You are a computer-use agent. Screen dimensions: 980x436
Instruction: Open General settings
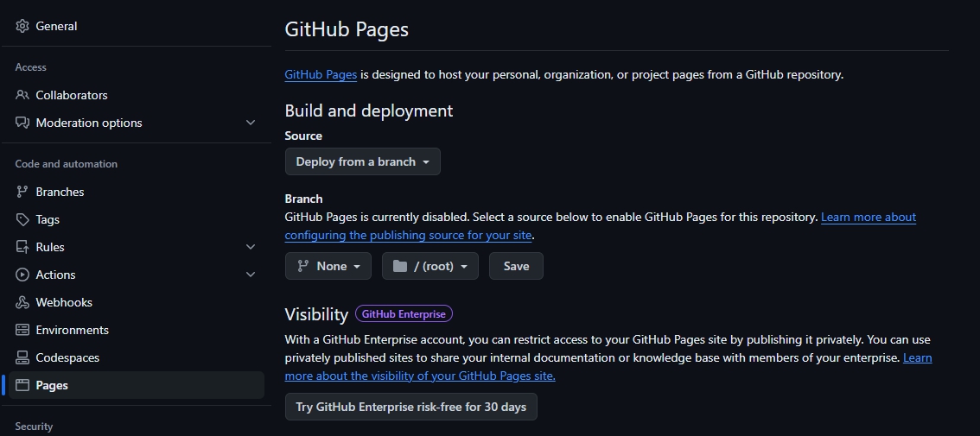pos(137,26)
